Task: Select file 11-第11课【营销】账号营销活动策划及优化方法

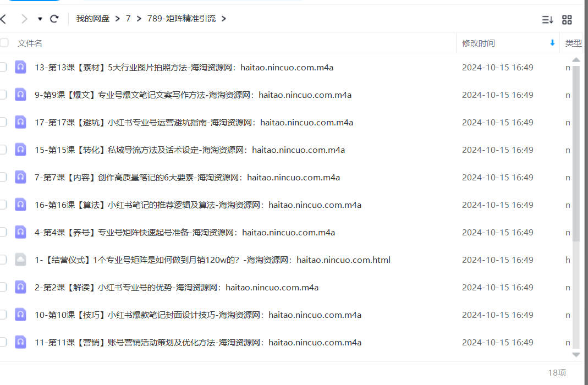Action: pyautogui.click(x=198, y=342)
